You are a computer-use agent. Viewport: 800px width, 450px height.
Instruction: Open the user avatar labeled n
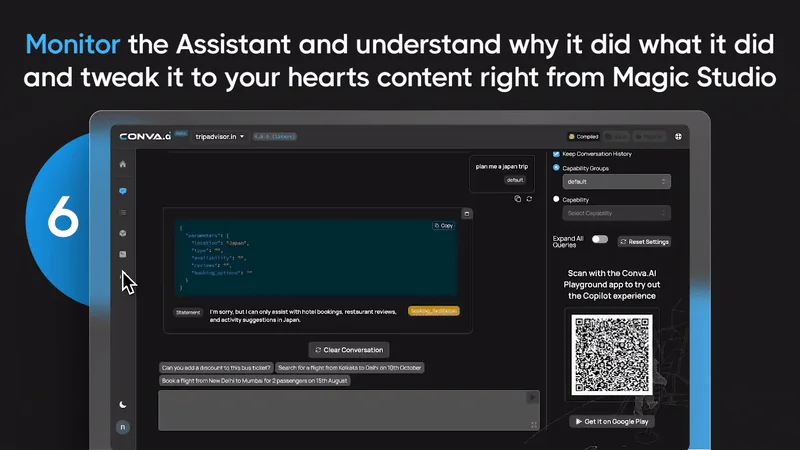[x=122, y=427]
